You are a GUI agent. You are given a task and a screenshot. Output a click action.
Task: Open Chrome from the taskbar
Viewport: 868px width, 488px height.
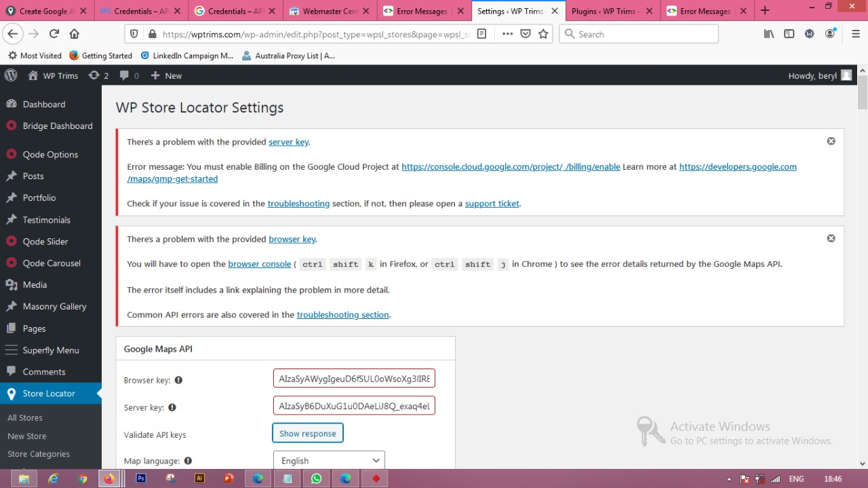(x=83, y=478)
